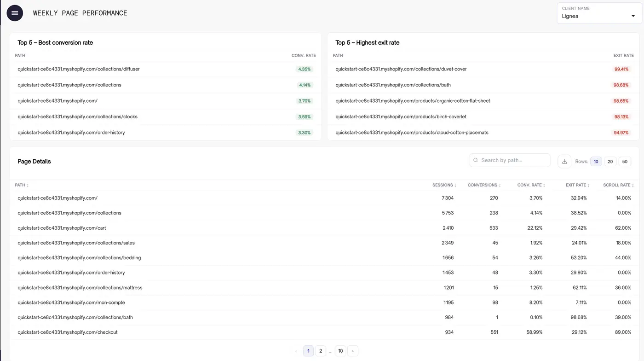Viewport: 644px width, 361px height.
Task: Click the 98.13% exit rate badge
Action: point(621,117)
